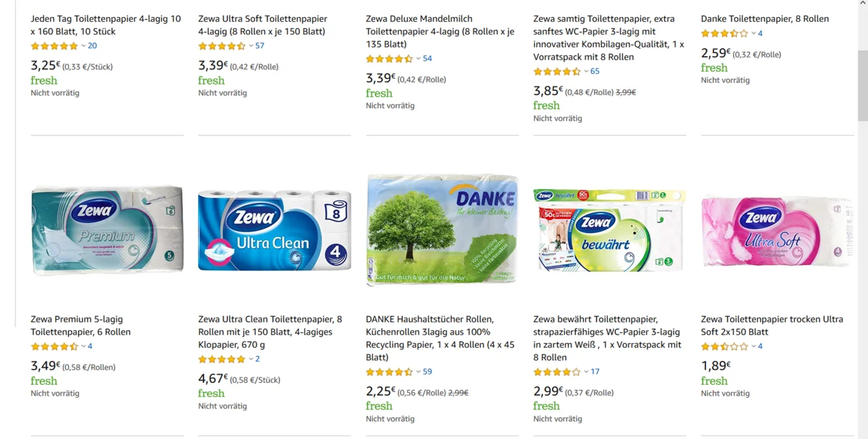Viewport: 868px width, 439px height.
Task: Click the fresh logo beneath the 1,89€ price
Action: point(714,381)
